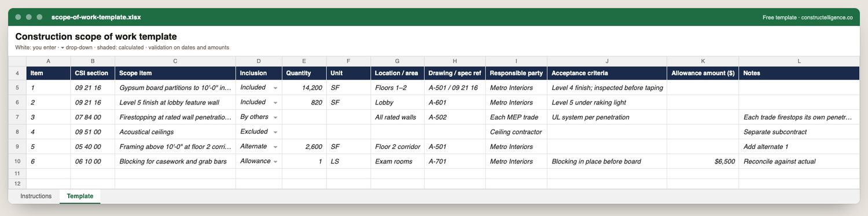Viewport: 868px width, 216px height.
Task: Click the Inclusion header cell
Action: click(259, 73)
